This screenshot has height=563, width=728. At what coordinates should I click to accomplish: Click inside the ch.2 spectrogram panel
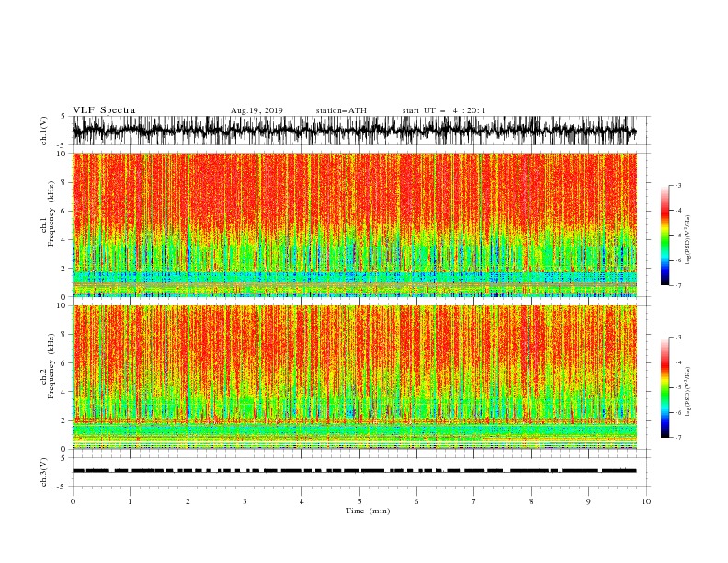click(x=354, y=377)
